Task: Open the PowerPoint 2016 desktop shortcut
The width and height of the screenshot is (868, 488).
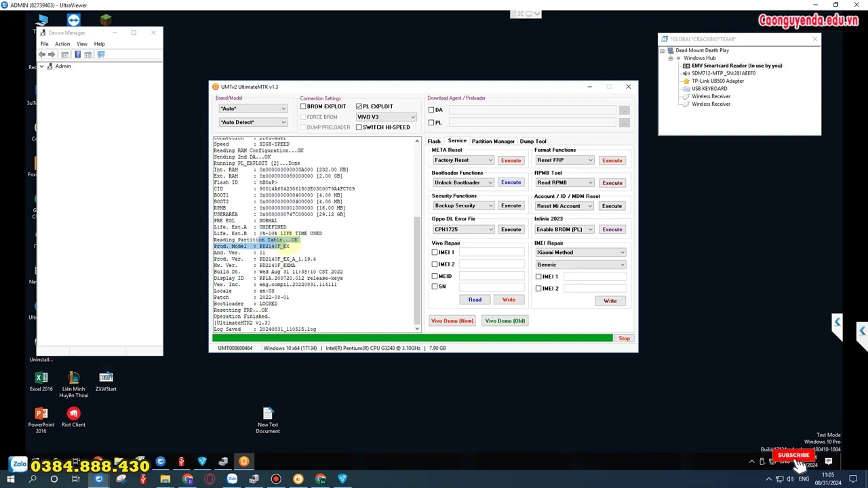Action: pos(41,420)
